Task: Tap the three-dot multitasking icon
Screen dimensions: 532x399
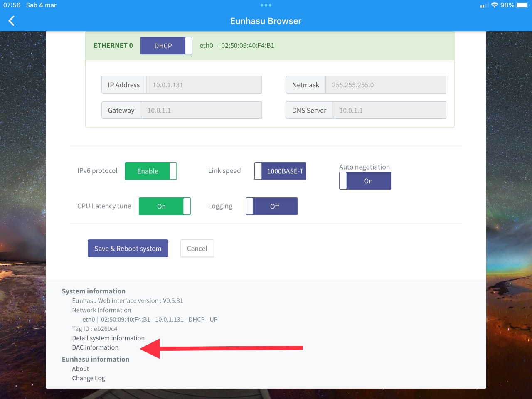Action: [x=266, y=5]
